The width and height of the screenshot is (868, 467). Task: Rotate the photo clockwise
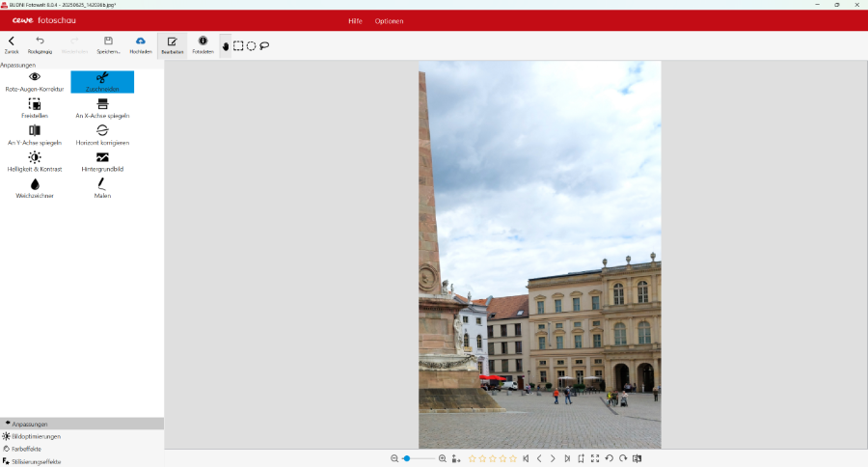tap(623, 458)
